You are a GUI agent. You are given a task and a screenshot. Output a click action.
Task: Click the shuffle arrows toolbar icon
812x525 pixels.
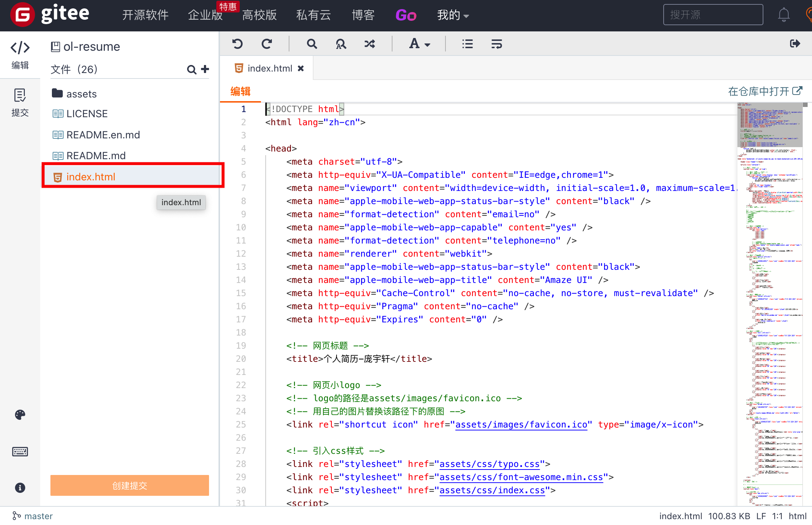coord(370,44)
